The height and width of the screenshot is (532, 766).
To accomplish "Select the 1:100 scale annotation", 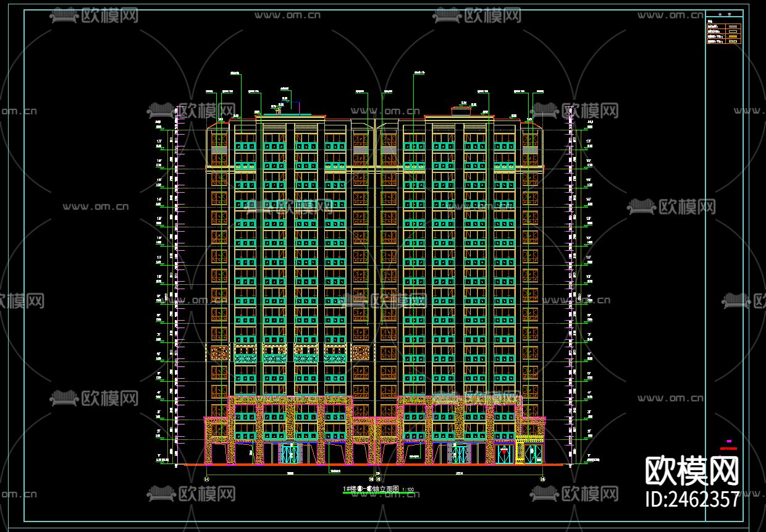I will pyautogui.click(x=408, y=489).
